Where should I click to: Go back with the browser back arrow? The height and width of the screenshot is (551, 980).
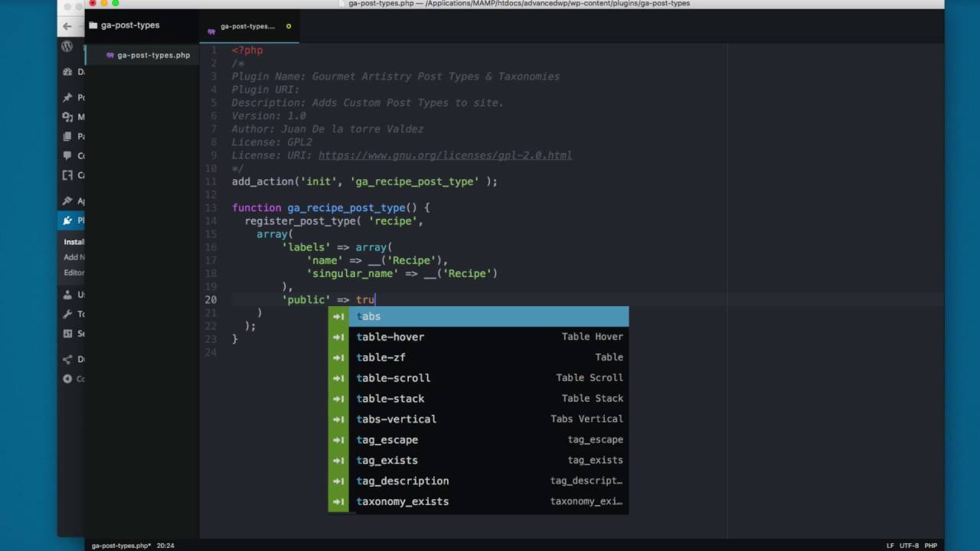tap(67, 26)
